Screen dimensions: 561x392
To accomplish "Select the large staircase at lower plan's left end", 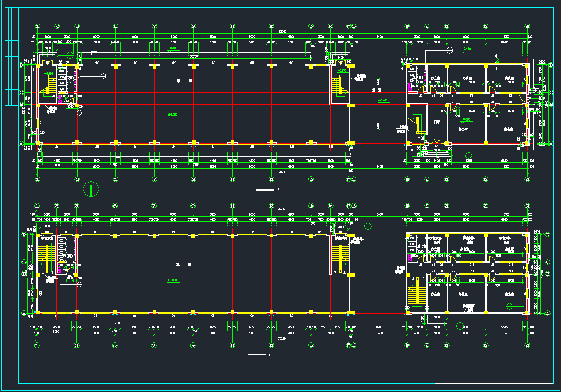I will [x=46, y=258].
